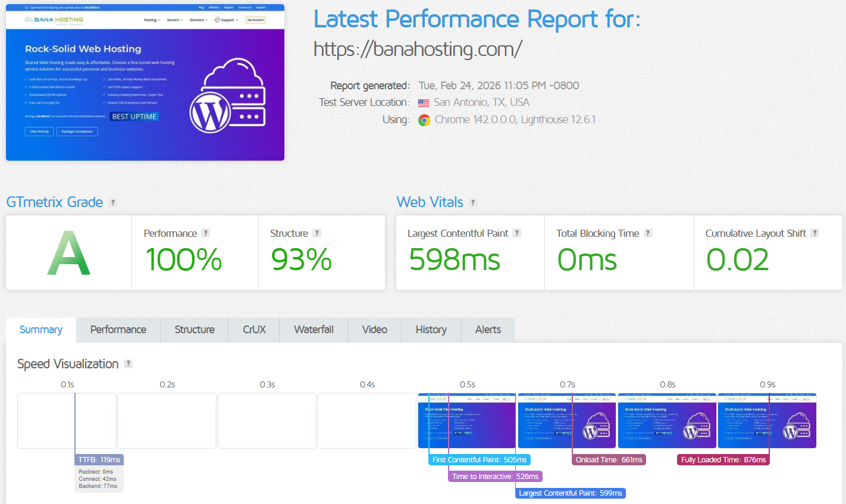Image resolution: width=846 pixels, height=504 pixels.
Task: Click Onload Time: 661ms marker
Action: point(609,460)
